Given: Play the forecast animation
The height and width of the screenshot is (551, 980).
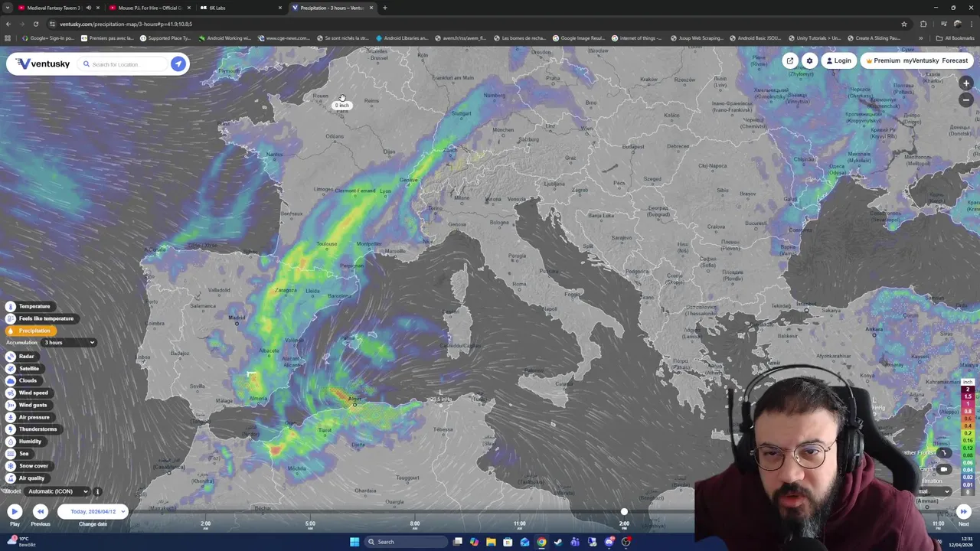Looking at the screenshot, I should tap(15, 511).
